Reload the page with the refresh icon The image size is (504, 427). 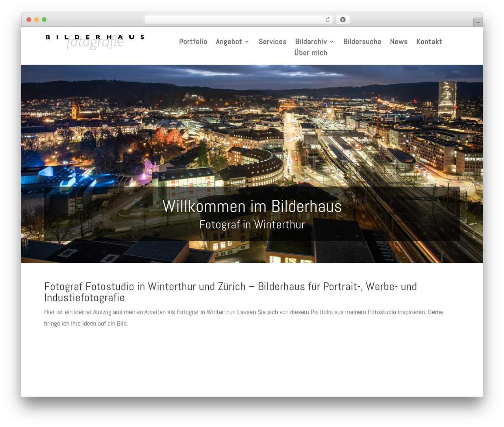pyautogui.click(x=328, y=20)
